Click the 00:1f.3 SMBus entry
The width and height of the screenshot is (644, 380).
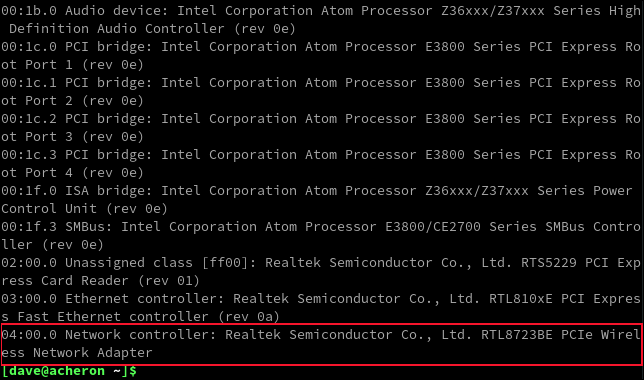click(x=322, y=235)
